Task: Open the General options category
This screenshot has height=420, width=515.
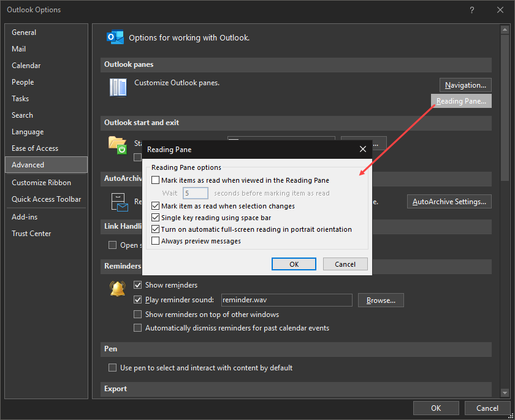Action: pyautogui.click(x=47, y=32)
